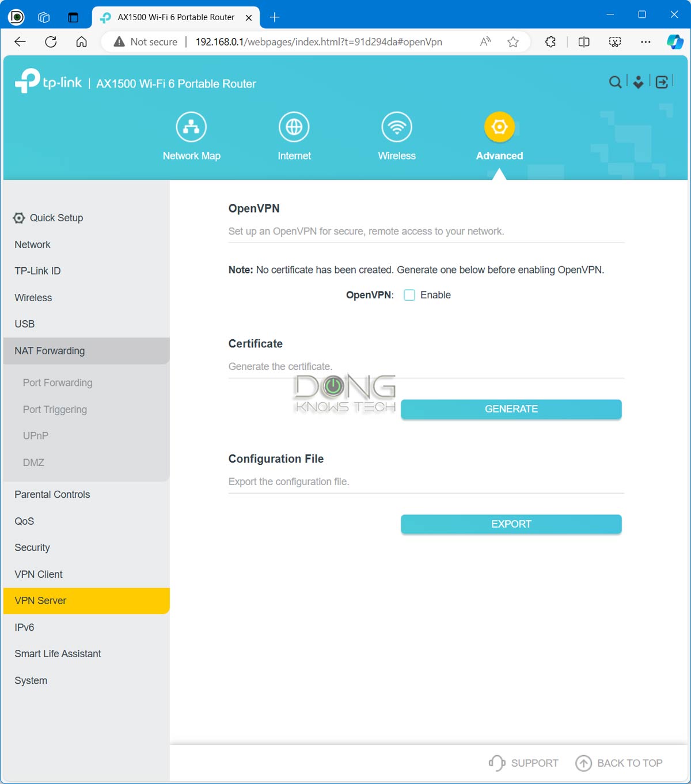The width and height of the screenshot is (691, 784).
Task: Select the AX1500 Wi-Fi 6 Portable Router tab
Action: click(x=176, y=17)
